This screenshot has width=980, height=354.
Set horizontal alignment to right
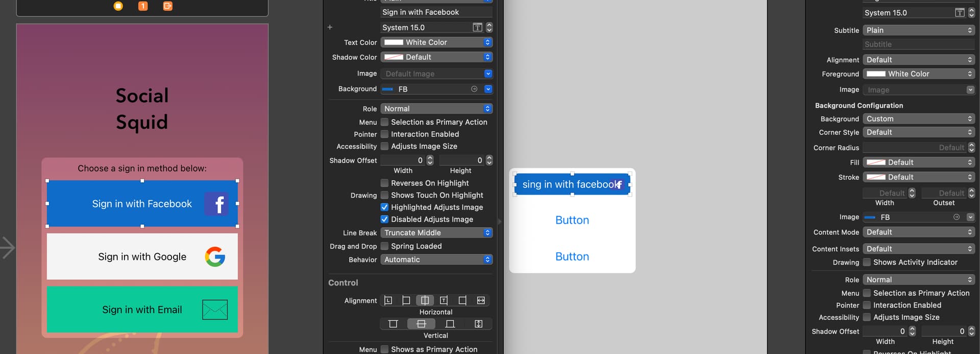click(462, 300)
